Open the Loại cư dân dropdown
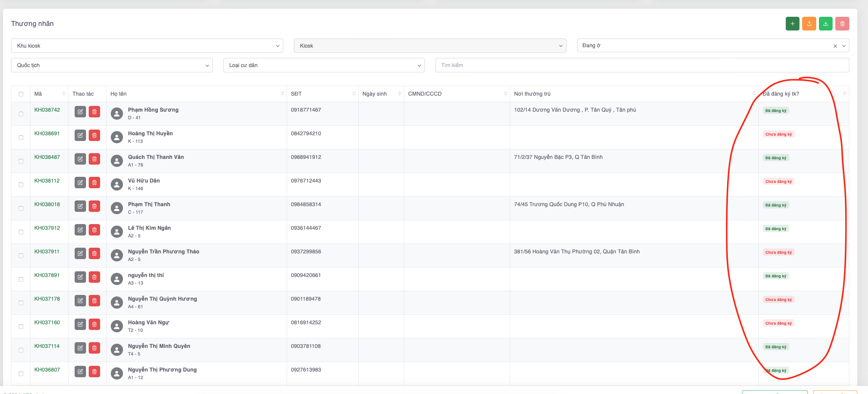This screenshot has width=868, height=394. [x=324, y=65]
